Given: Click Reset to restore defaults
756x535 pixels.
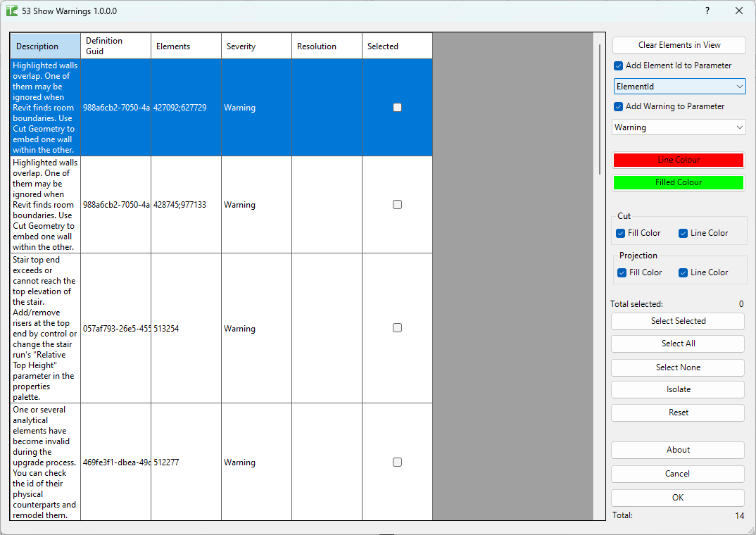Looking at the screenshot, I should tap(677, 413).
